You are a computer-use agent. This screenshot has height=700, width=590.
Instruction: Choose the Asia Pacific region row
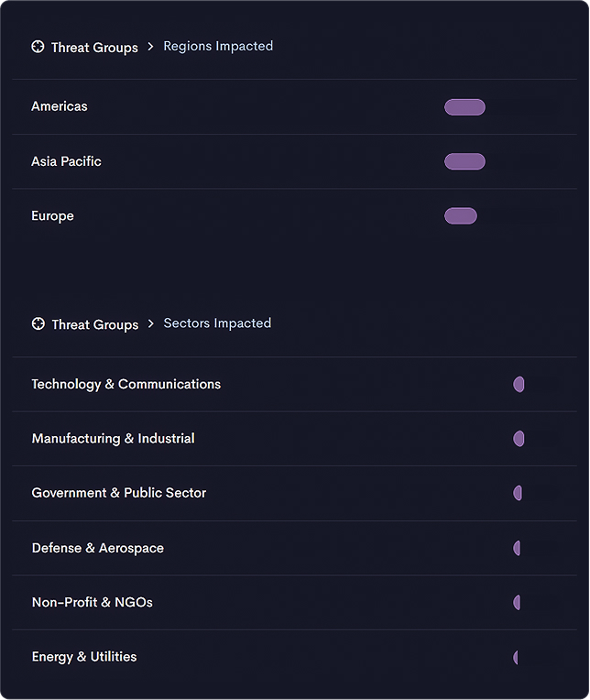(295, 161)
